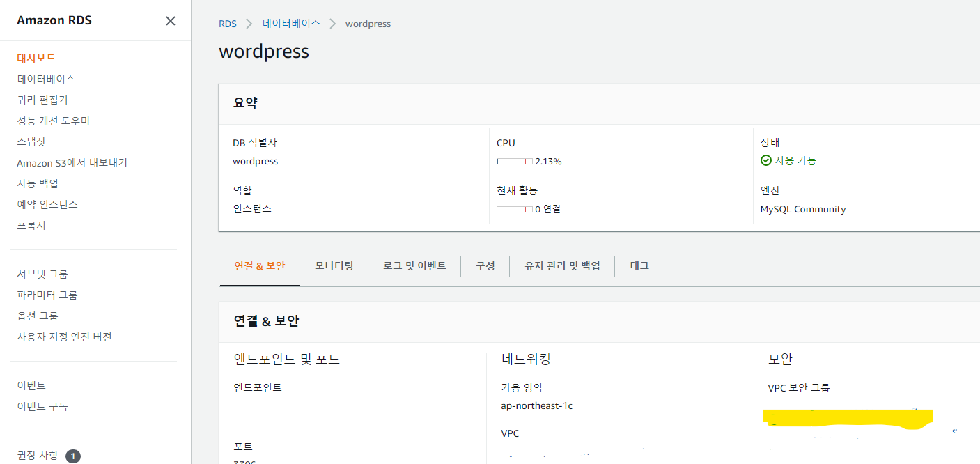The width and height of the screenshot is (980, 464).
Task: Click the RDS breadcrumb link
Action: tap(228, 24)
